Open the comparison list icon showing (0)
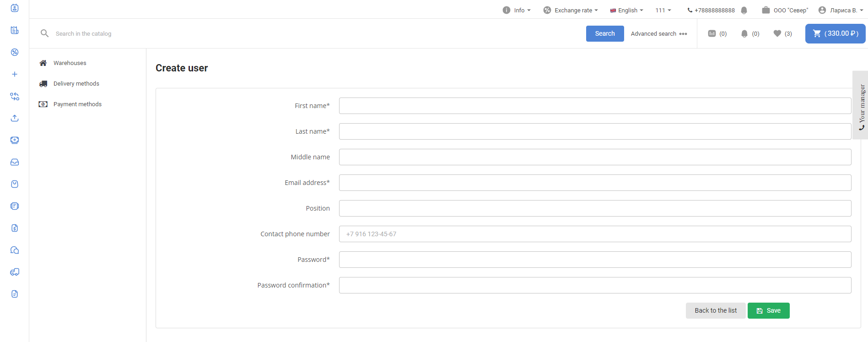 coord(717,33)
